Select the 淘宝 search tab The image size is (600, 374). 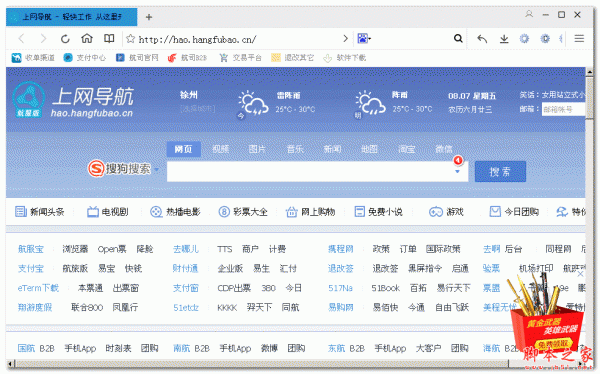(406, 149)
